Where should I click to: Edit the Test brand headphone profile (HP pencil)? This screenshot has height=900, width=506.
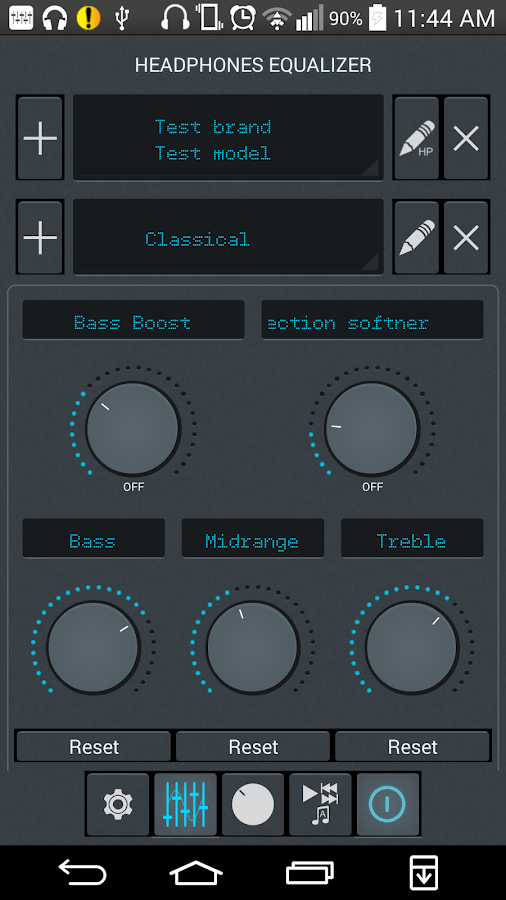tap(417, 138)
